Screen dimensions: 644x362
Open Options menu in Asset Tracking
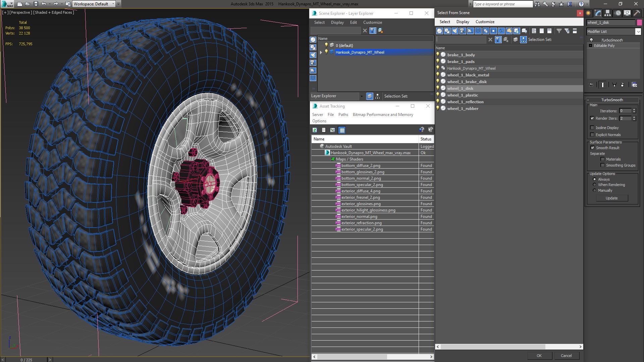tap(319, 121)
